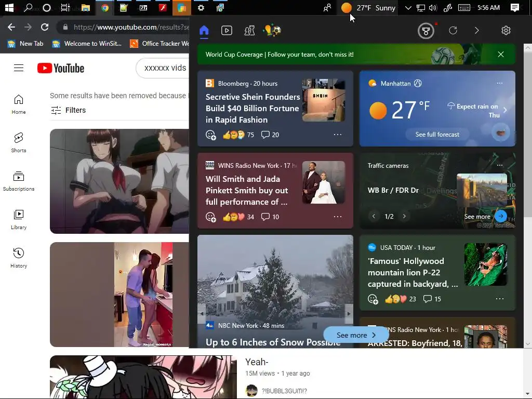
Task: Dismiss the World Cup Coverage banner
Action: pyautogui.click(x=500, y=54)
